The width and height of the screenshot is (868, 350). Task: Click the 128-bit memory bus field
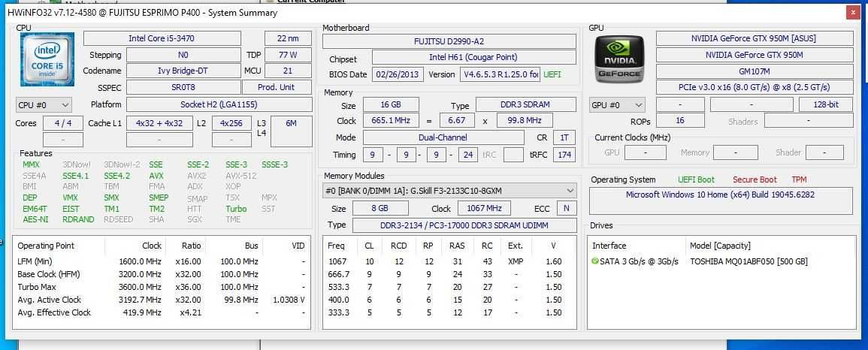(825, 104)
